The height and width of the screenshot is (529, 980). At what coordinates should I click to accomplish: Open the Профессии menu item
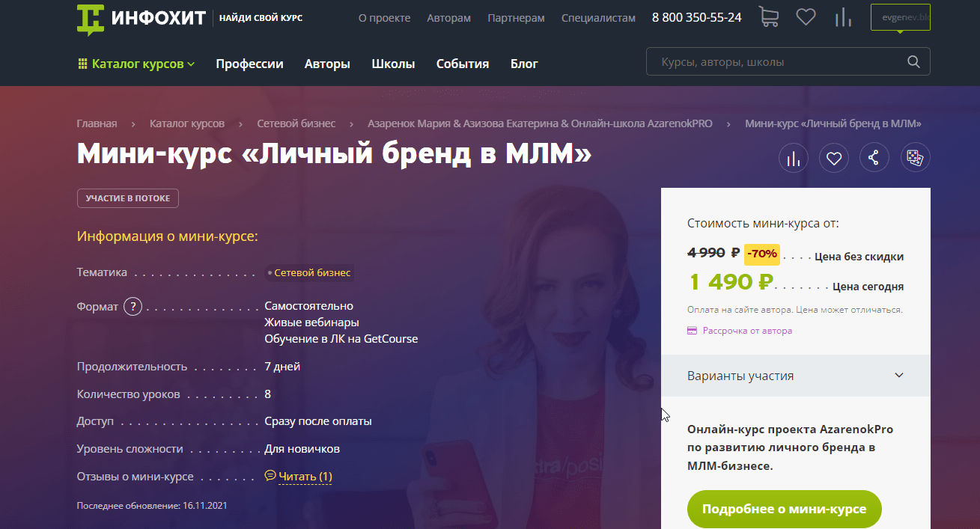(x=249, y=64)
